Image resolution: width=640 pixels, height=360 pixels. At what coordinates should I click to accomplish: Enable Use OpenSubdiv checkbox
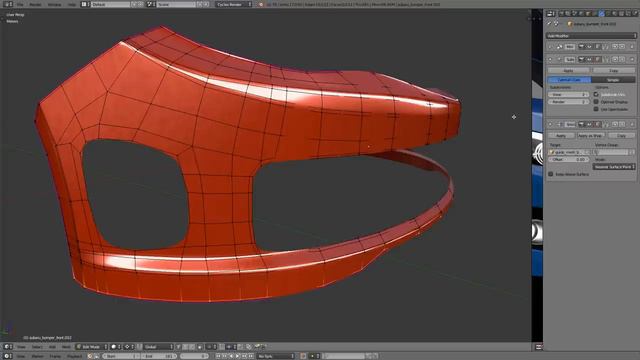(x=596, y=109)
